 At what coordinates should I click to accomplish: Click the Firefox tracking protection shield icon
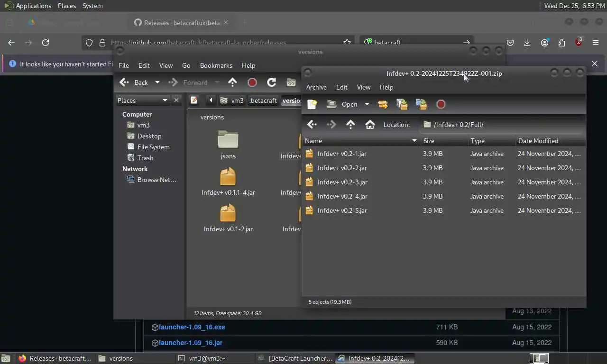pos(89,43)
